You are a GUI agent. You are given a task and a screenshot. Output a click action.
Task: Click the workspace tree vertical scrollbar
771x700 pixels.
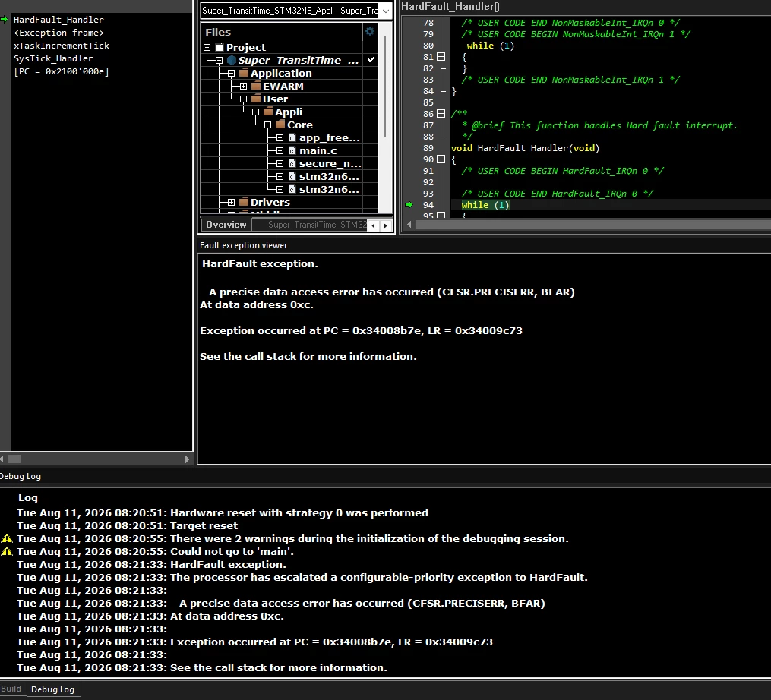(x=386, y=87)
